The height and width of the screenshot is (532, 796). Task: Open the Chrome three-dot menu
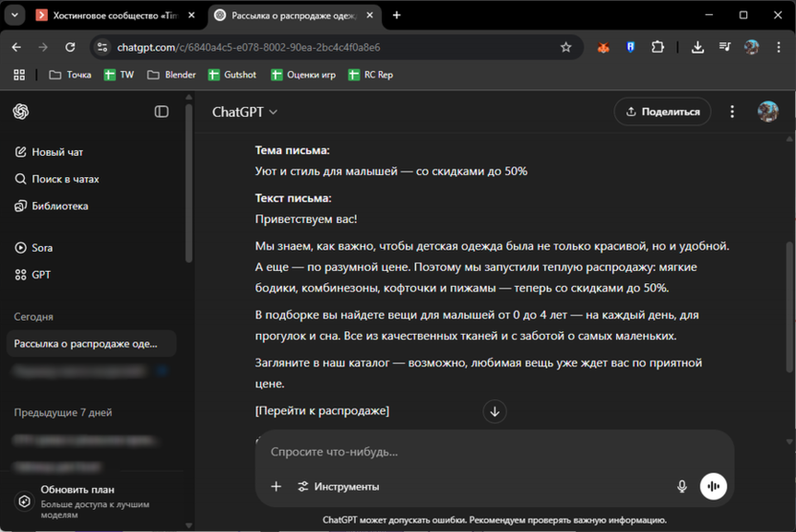(778, 47)
